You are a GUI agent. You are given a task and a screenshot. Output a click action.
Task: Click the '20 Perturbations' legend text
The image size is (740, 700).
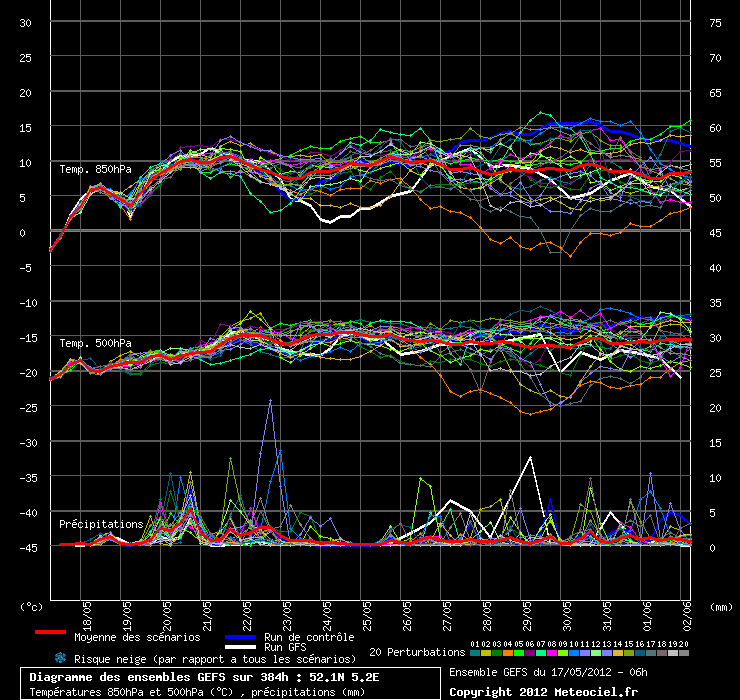[x=417, y=652]
